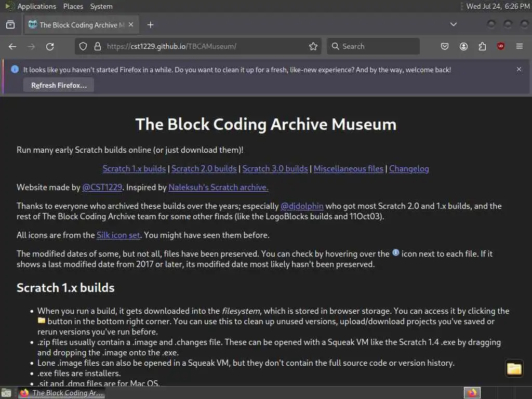
Task: Click the notification info icon
Action: (x=15, y=69)
